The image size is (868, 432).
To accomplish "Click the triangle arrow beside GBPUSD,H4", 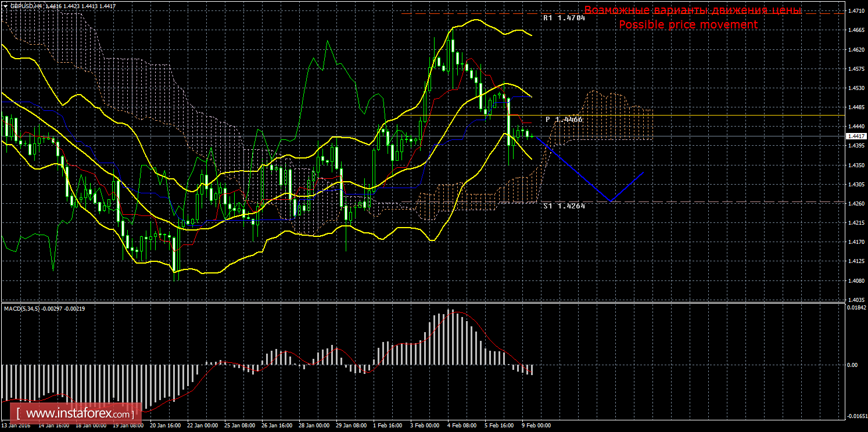I will tap(5, 5).
